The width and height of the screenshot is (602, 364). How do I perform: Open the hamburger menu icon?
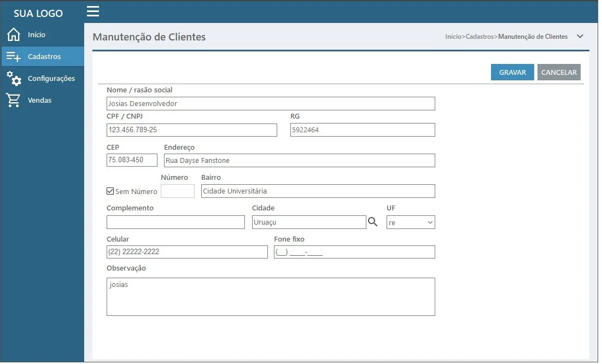click(93, 11)
